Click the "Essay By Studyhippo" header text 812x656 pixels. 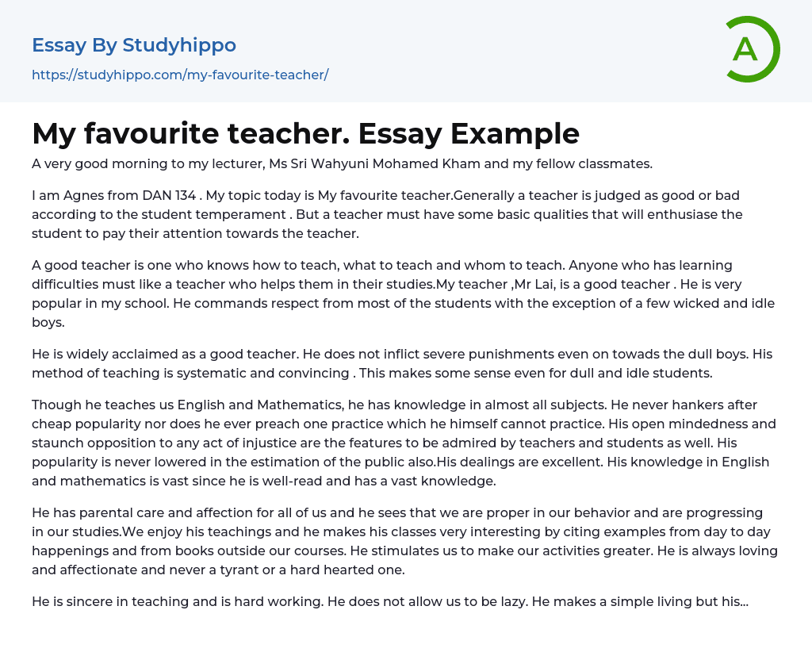pos(134,45)
